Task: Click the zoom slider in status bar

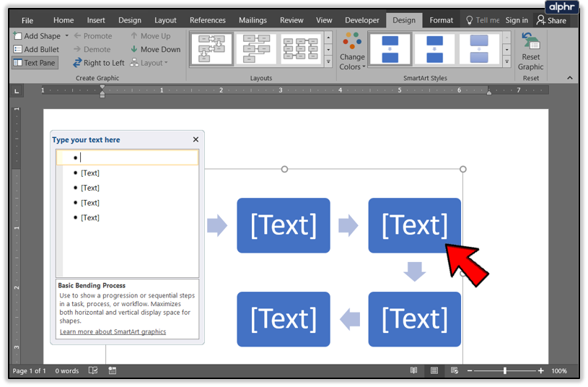Action: 504,370
